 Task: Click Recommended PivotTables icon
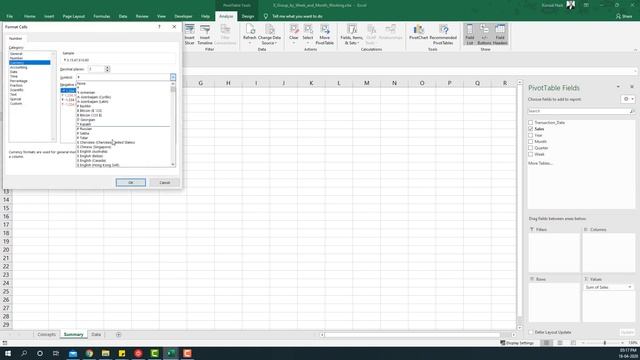click(x=443, y=34)
